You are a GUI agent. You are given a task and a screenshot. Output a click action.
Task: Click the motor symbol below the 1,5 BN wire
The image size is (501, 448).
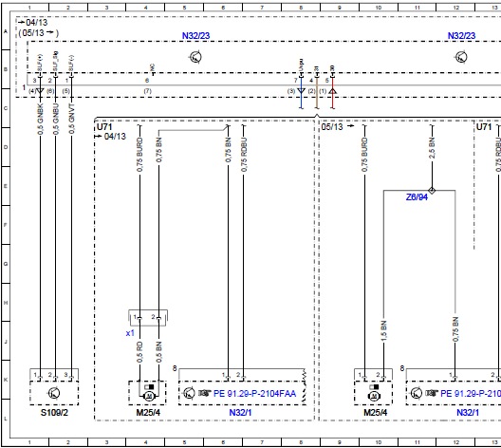pos(375,396)
